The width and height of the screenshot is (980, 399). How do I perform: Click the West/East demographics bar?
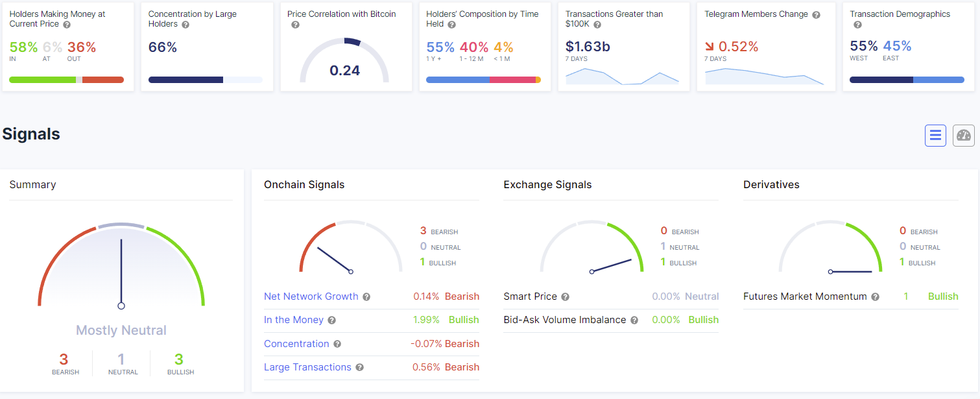tap(907, 80)
